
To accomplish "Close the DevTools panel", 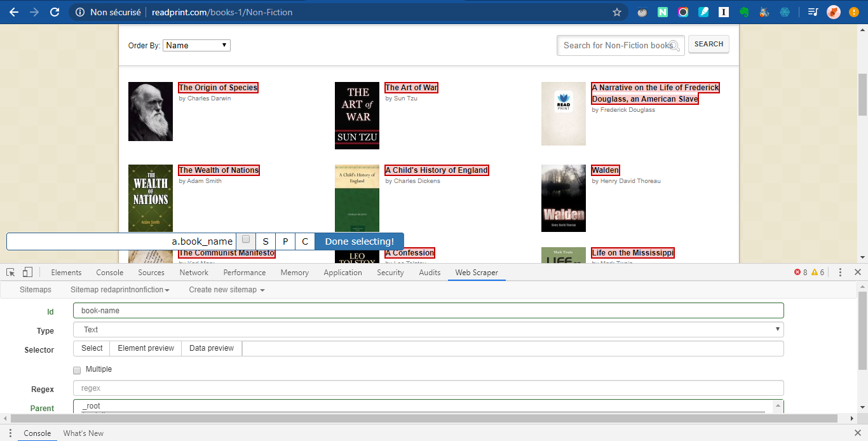I will (x=857, y=272).
